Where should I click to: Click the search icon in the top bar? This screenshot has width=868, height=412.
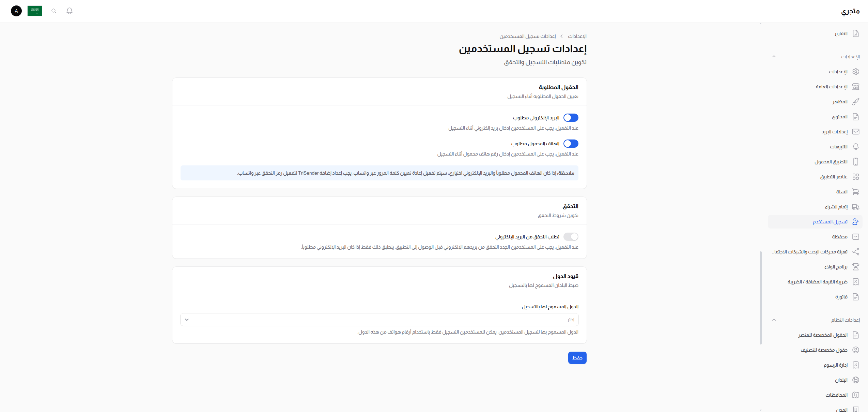click(x=53, y=11)
